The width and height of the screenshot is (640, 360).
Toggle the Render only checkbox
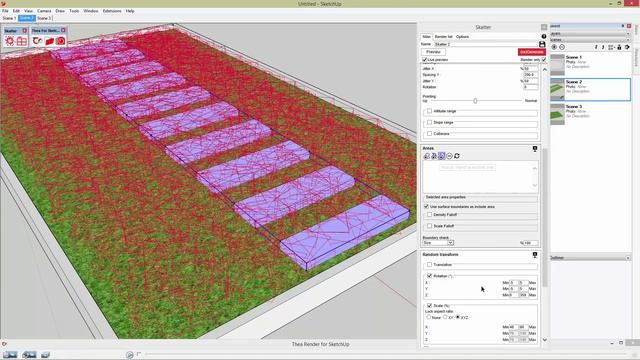pos(543,60)
